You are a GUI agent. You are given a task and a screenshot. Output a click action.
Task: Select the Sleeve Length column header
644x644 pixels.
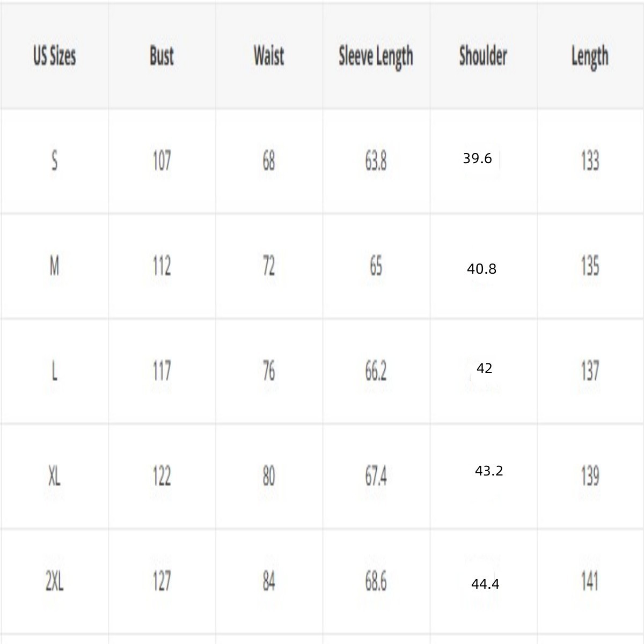[376, 56]
